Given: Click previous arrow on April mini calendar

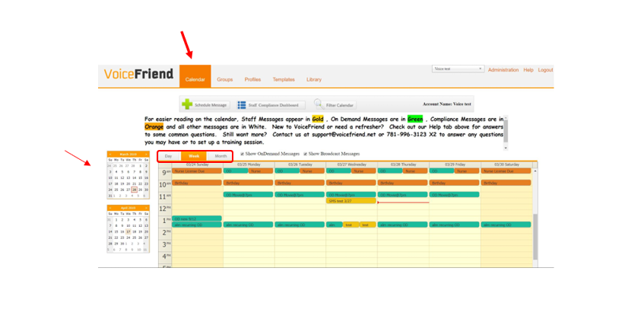Looking at the screenshot, I should coord(110,208).
